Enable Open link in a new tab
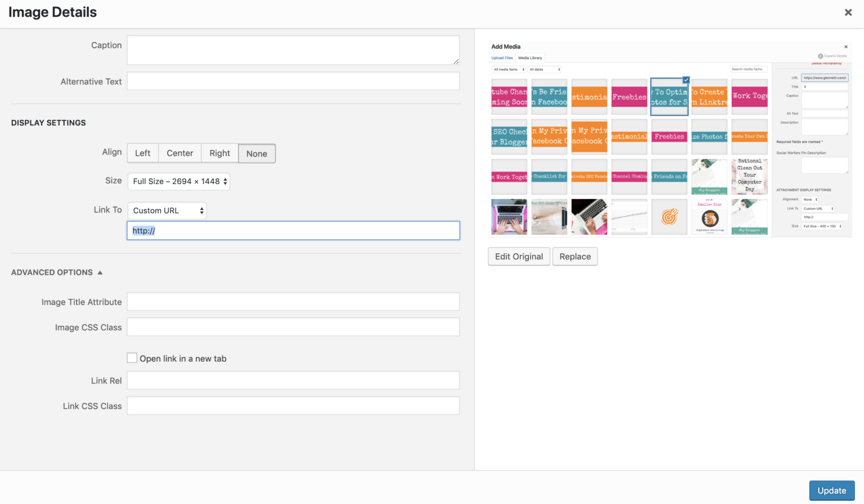Viewport: 864px width, 504px height. [132, 358]
